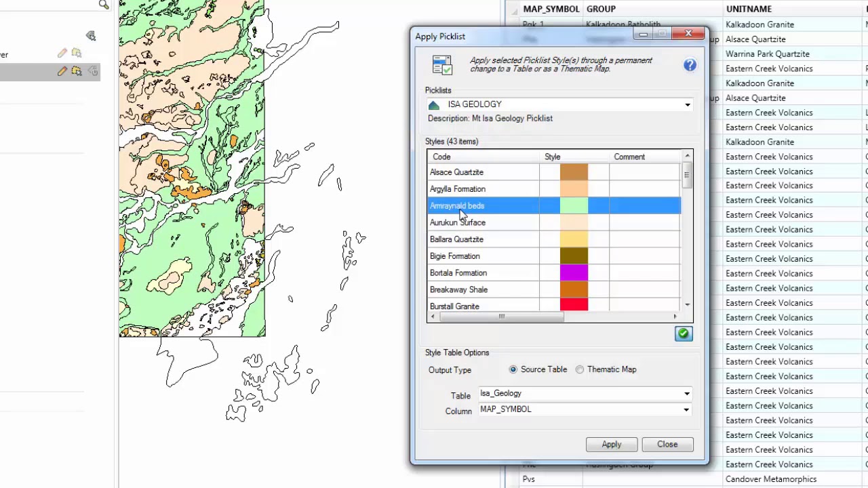868x488 pixels.
Task: Click the Burstall Granite red style swatch
Action: (574, 305)
